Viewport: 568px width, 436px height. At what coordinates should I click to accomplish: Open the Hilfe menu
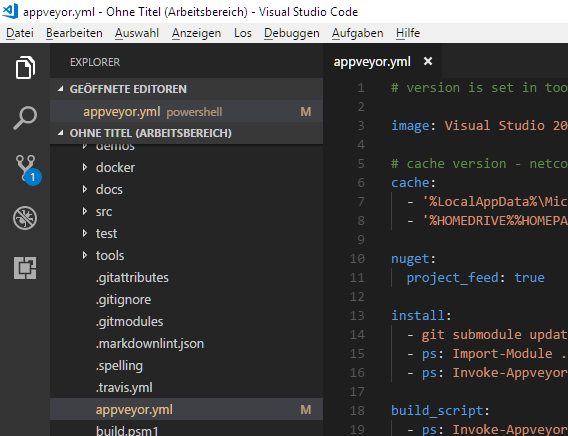[x=408, y=33]
